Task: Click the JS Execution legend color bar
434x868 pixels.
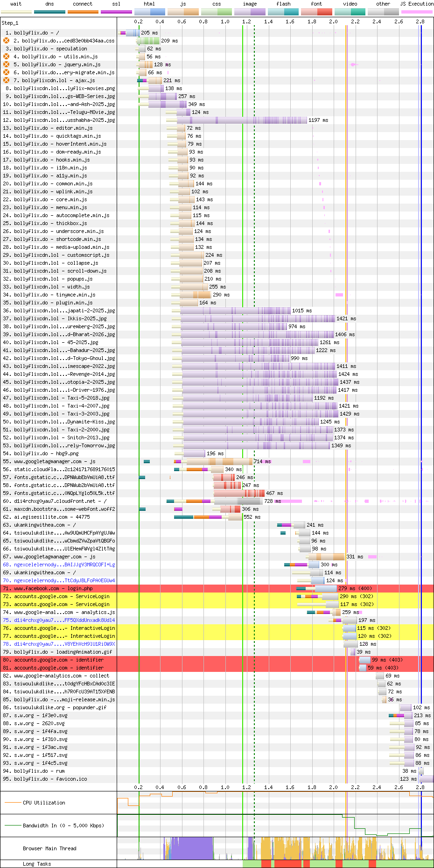Action: point(416,12)
